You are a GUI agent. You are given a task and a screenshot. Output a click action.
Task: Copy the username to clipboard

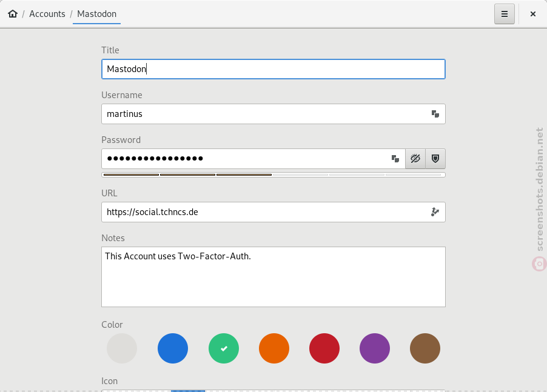click(435, 114)
